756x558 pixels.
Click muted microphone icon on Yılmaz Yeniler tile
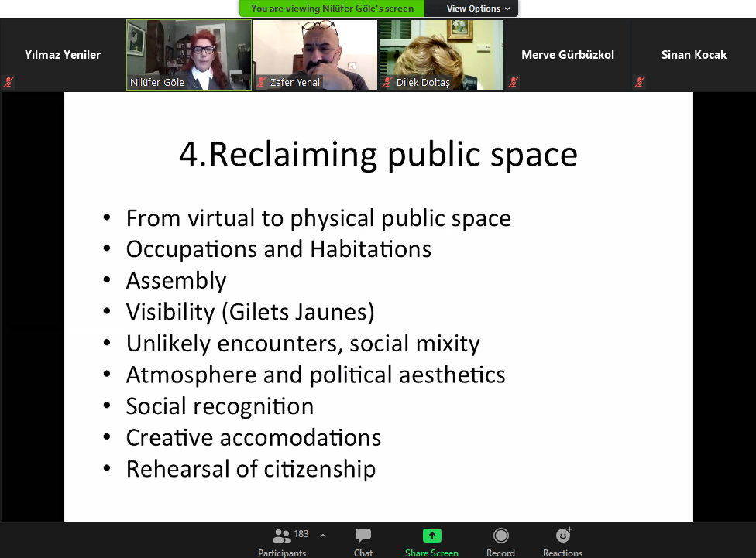tap(9, 81)
